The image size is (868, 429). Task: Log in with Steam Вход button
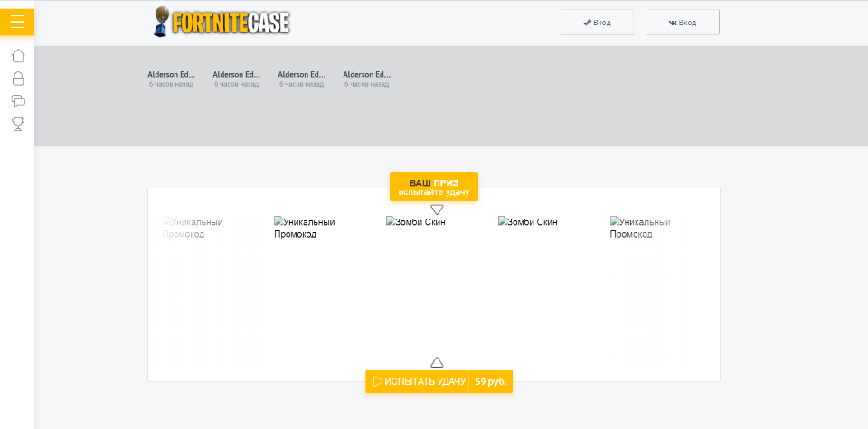click(597, 23)
